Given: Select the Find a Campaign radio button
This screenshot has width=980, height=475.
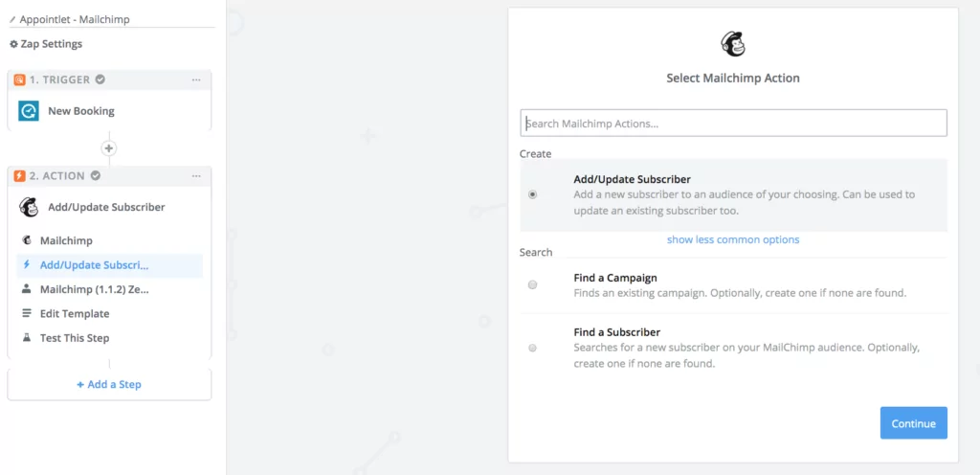Looking at the screenshot, I should (532, 284).
